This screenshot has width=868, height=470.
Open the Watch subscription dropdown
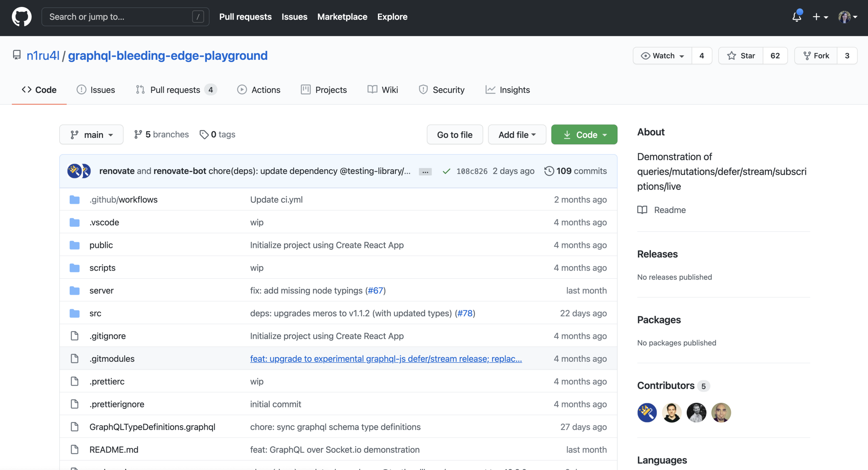point(663,56)
